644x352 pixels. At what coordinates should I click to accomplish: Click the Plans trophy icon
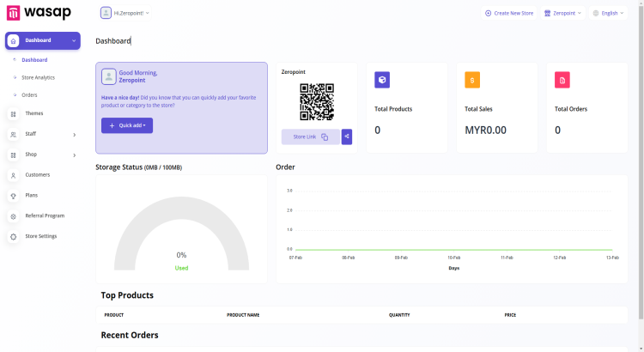pos(13,196)
